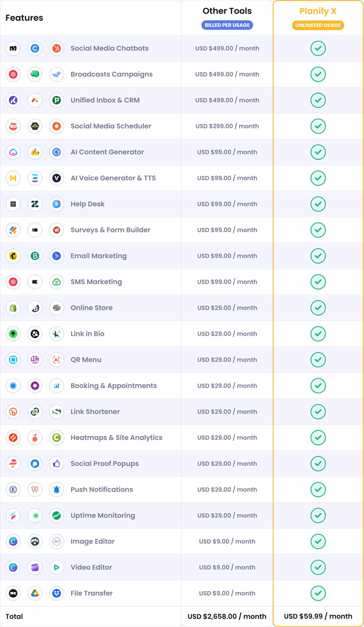Click the Planify X checkmark for Help Desk
The height and width of the screenshot is (627, 364).
(x=318, y=204)
